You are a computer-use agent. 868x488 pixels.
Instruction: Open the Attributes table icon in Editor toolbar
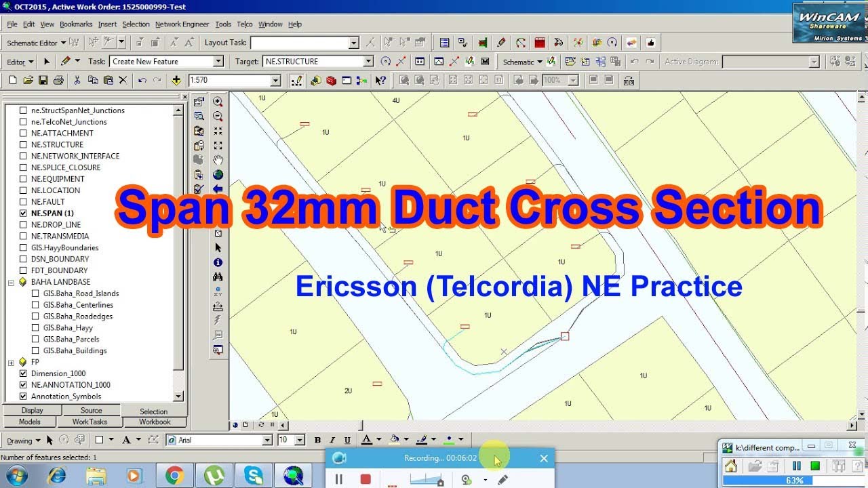pos(420,61)
